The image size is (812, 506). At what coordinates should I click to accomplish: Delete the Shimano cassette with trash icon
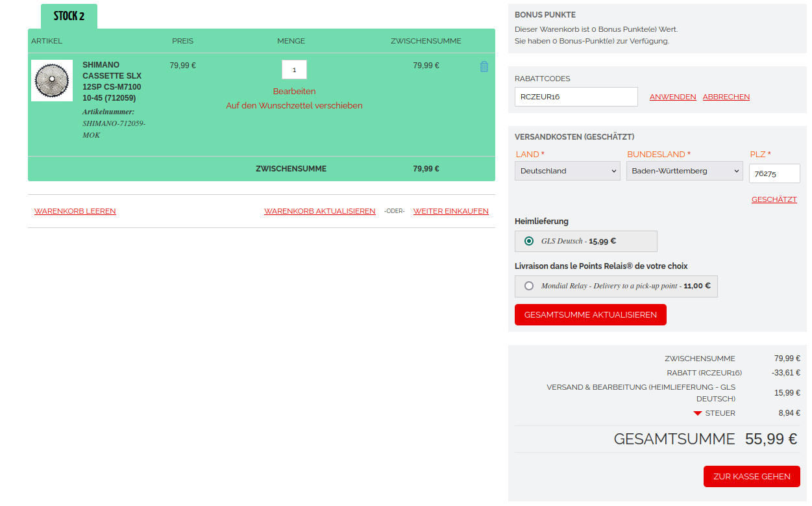pos(484,67)
